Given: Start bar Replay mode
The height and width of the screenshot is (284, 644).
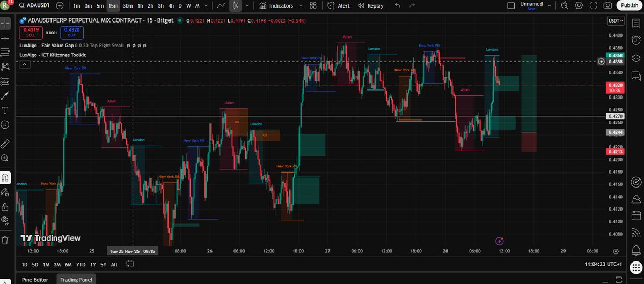Looking at the screenshot, I should (x=370, y=5).
